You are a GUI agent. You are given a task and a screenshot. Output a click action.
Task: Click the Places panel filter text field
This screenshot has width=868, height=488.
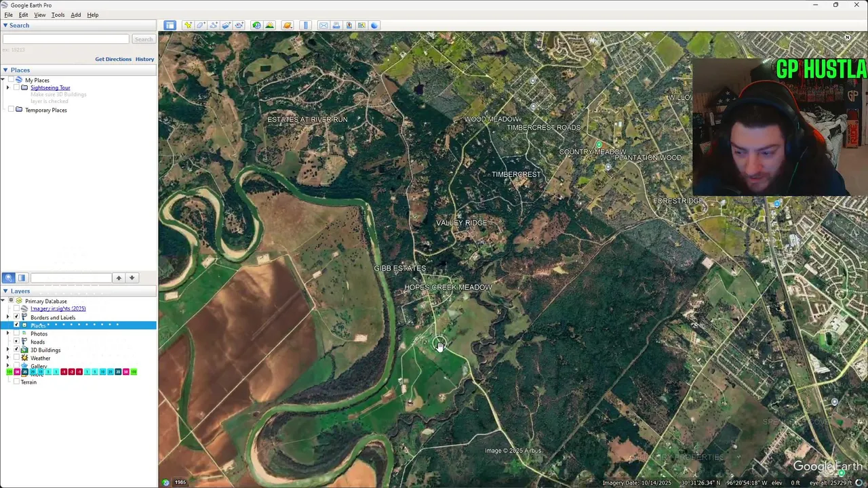71,278
